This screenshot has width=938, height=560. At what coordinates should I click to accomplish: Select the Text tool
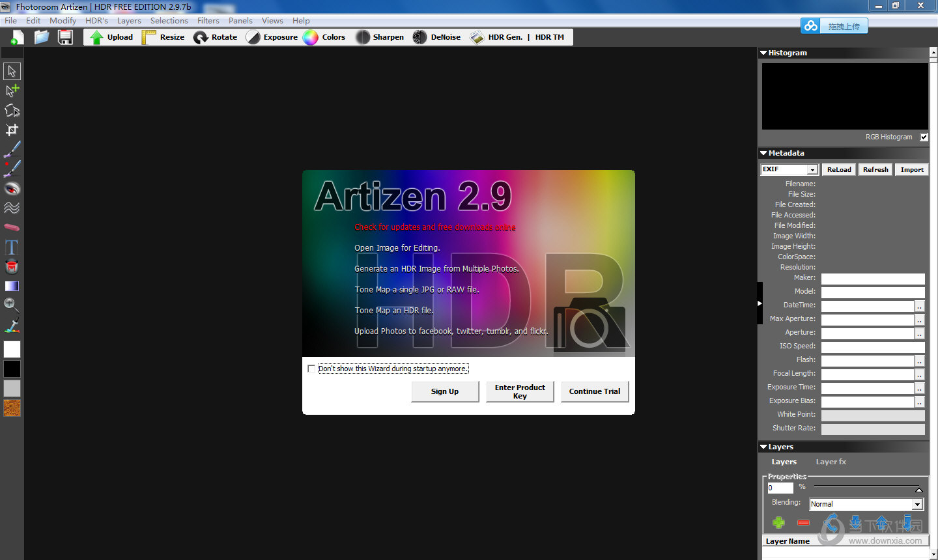pos(12,247)
